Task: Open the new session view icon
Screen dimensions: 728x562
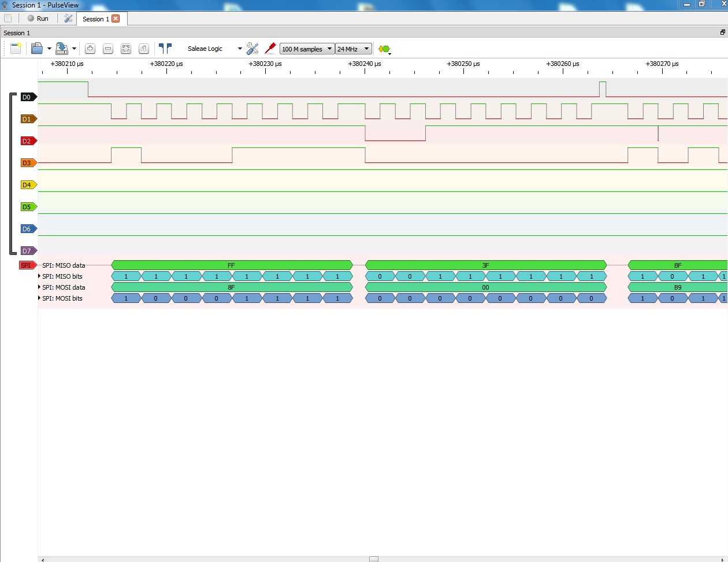Action: click(16, 49)
